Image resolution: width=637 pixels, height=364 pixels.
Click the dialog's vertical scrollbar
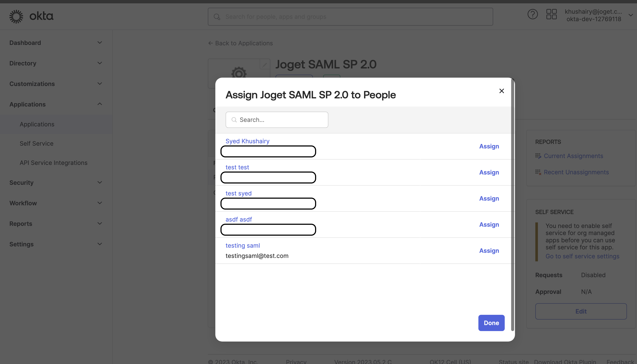coord(512,205)
